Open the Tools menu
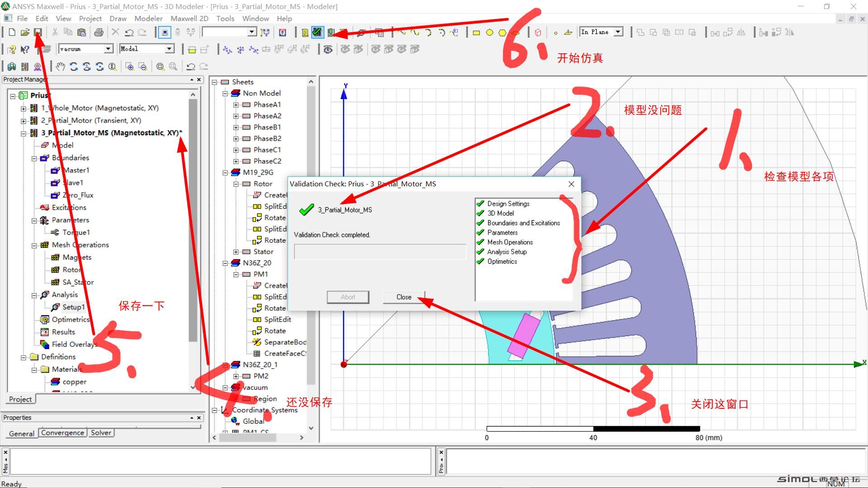The width and height of the screenshot is (868, 488). (x=225, y=19)
